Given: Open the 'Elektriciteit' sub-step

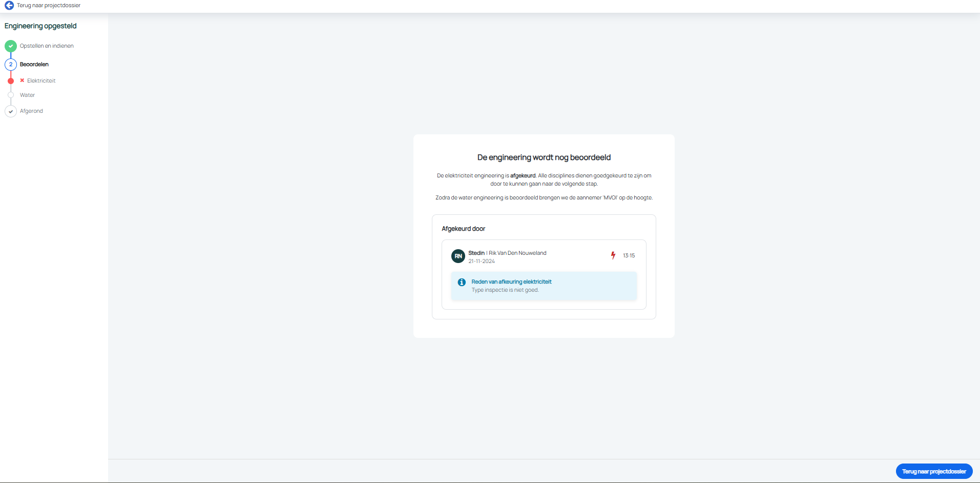Looking at the screenshot, I should [41, 81].
